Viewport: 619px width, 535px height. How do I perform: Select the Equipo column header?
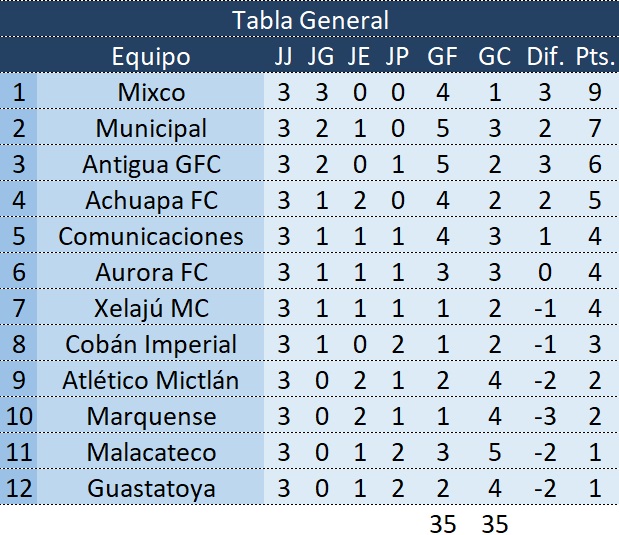(x=151, y=56)
